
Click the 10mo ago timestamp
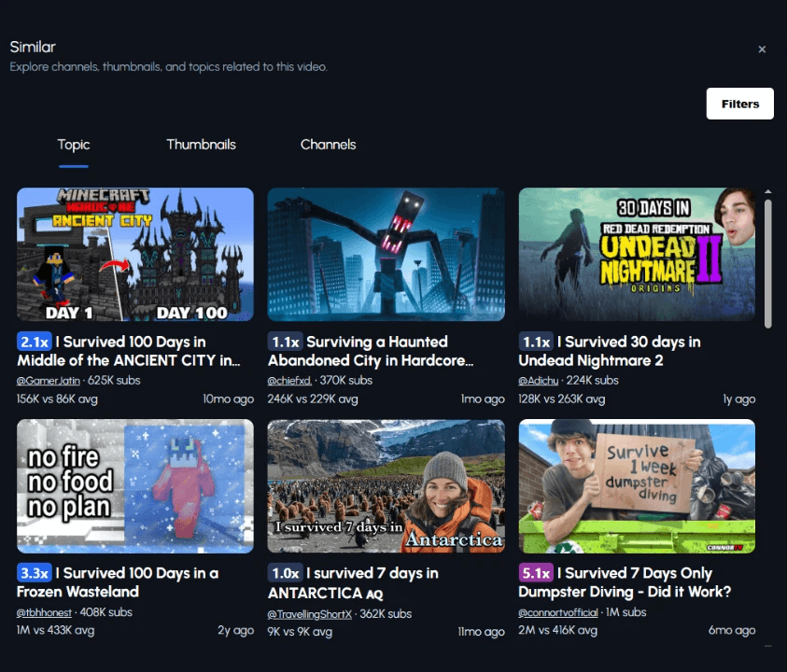pyautogui.click(x=229, y=399)
